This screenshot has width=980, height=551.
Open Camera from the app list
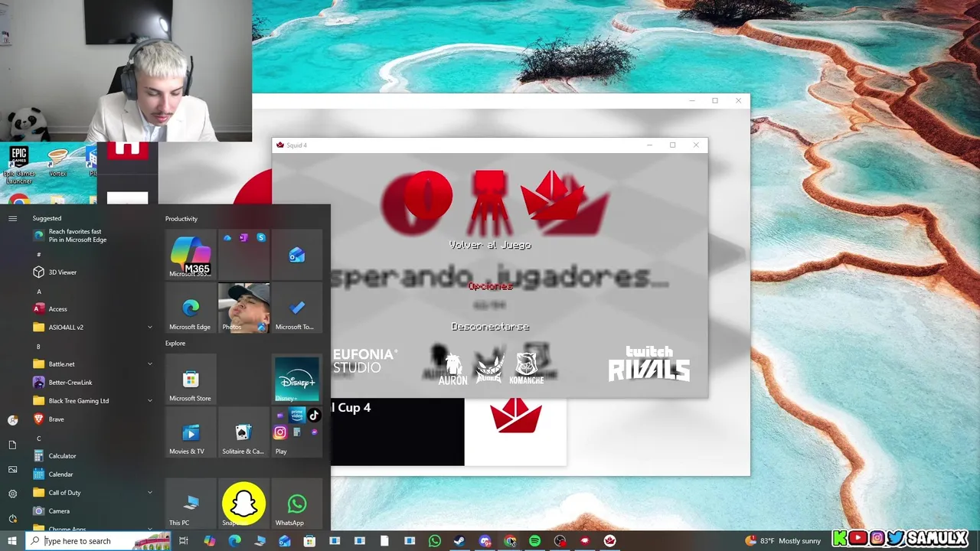pos(92,510)
